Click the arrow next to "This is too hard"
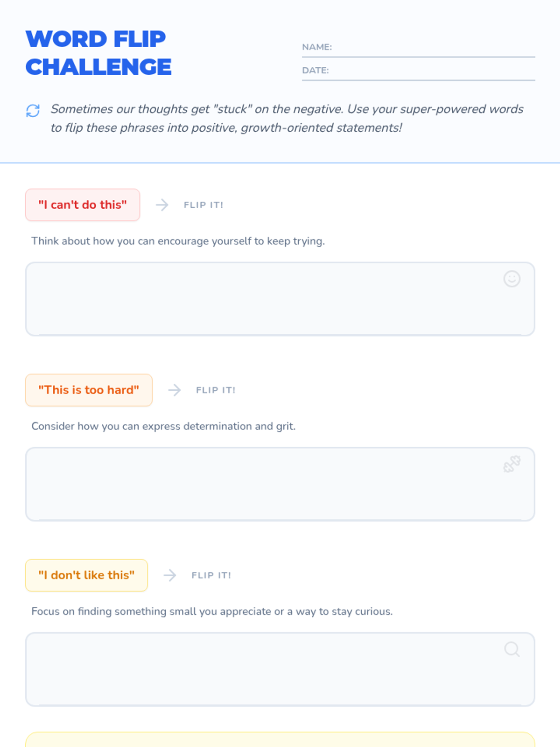The height and width of the screenshot is (747, 560). coord(174,390)
